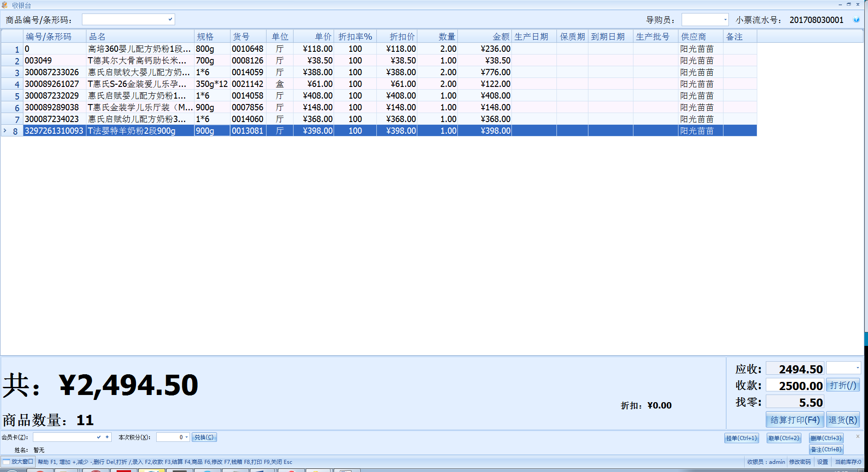Expand the 导购员 dropdown list
The width and height of the screenshot is (868, 472).
point(725,20)
